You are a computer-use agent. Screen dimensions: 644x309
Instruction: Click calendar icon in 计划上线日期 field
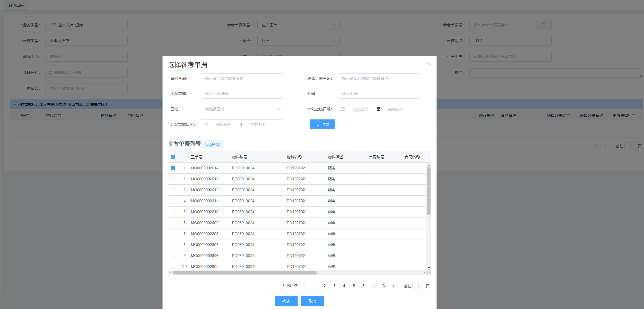[x=343, y=109]
